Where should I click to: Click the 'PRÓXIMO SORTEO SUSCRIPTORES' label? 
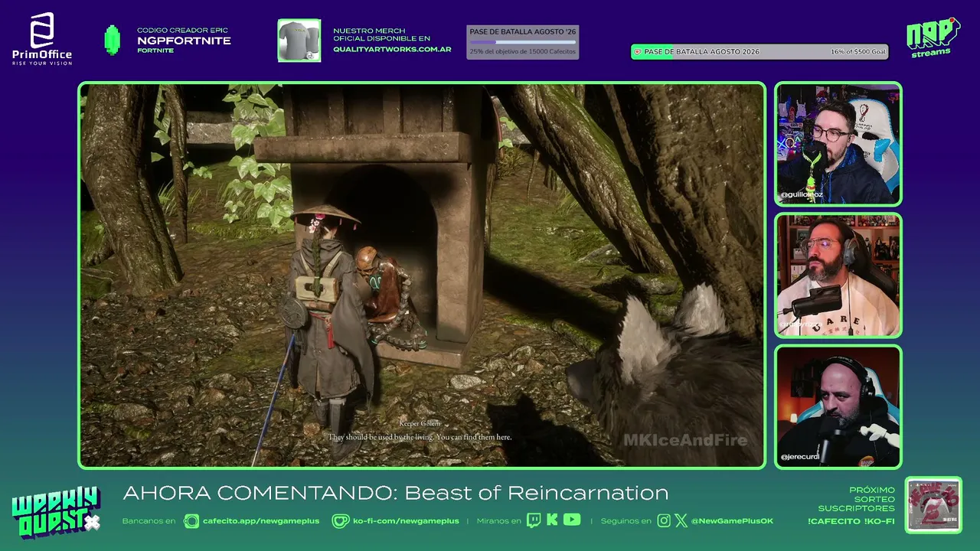coord(856,499)
